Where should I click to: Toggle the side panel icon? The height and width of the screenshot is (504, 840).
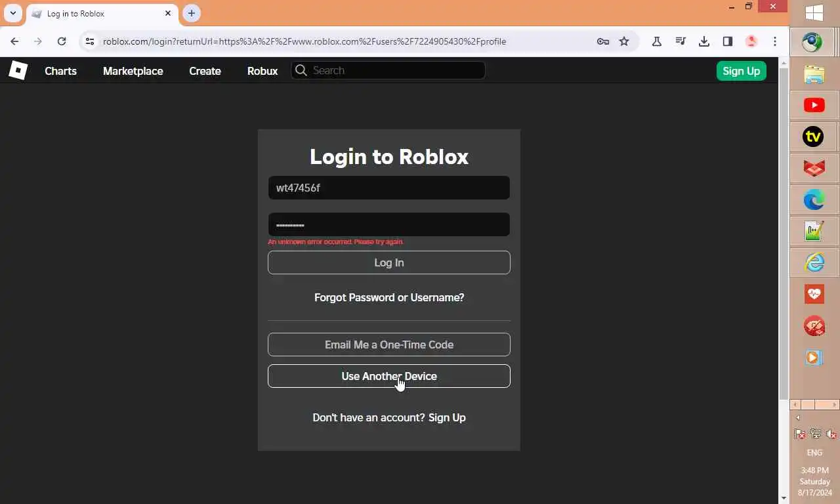point(728,41)
